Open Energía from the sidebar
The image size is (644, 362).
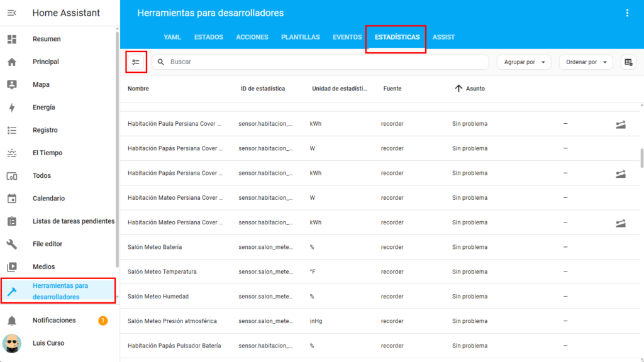[44, 107]
